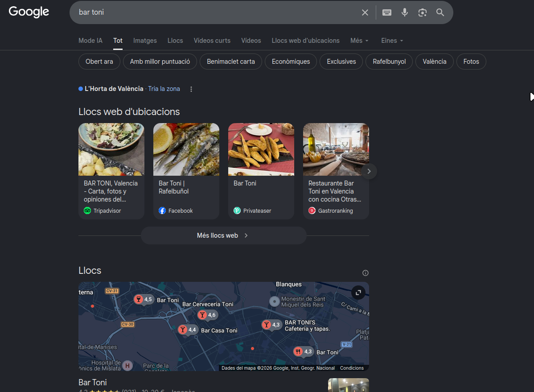Select the Fotos chip
This screenshot has height=392, width=534.
click(x=471, y=62)
